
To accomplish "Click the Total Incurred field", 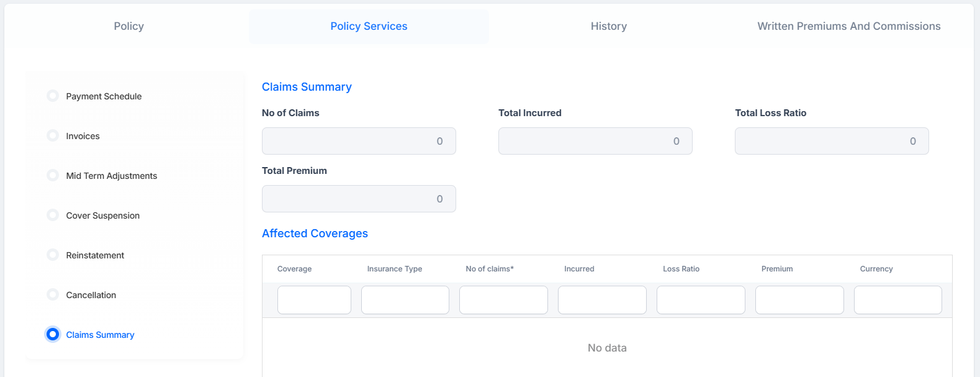I will [595, 141].
